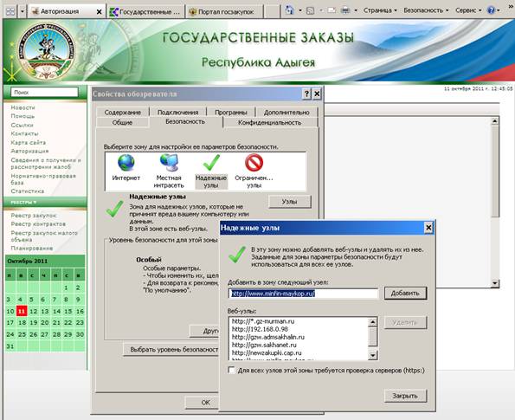This screenshot has width=515, height=420.
Task: Enable server verification (https:) checkbox
Action: pyautogui.click(x=232, y=371)
